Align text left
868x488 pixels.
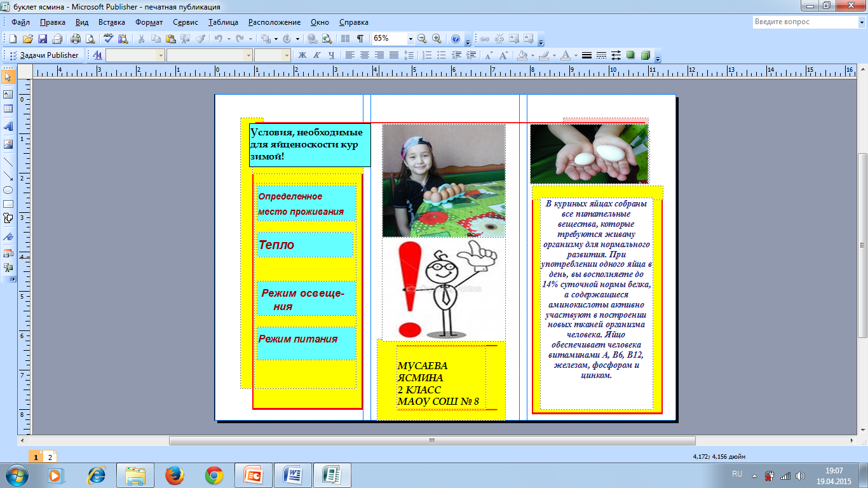(x=349, y=55)
